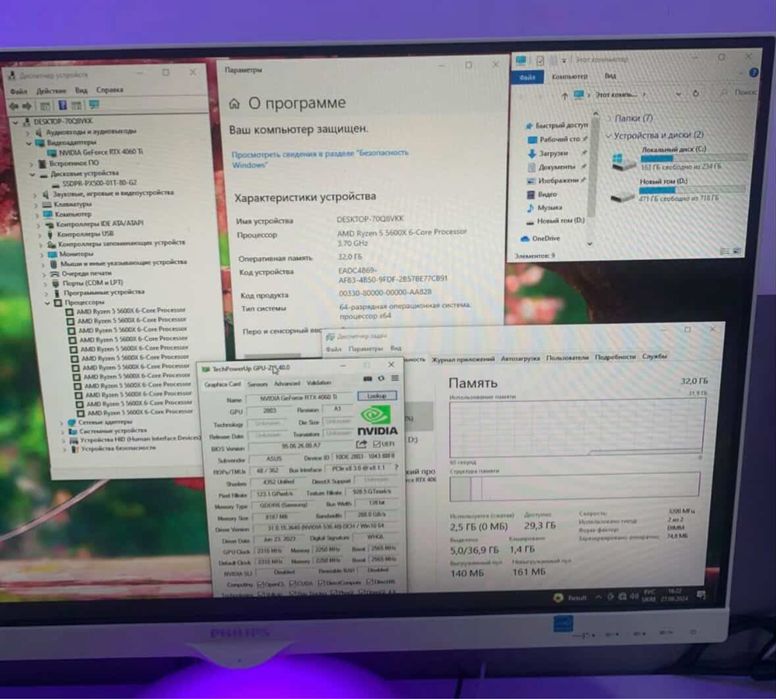Open Рабочий стол in Explorer sidebar
This screenshot has width=776, height=699.
coord(558,139)
